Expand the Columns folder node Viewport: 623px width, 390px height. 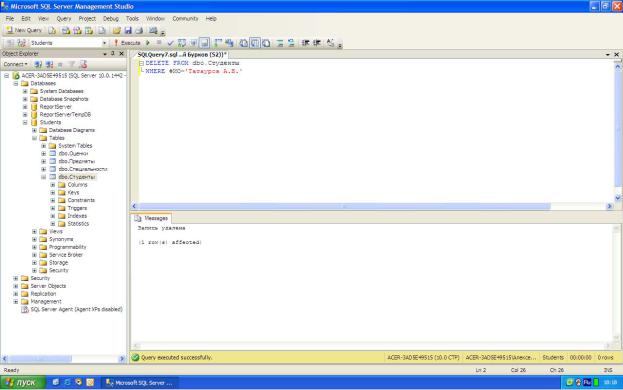pyautogui.click(x=52, y=185)
